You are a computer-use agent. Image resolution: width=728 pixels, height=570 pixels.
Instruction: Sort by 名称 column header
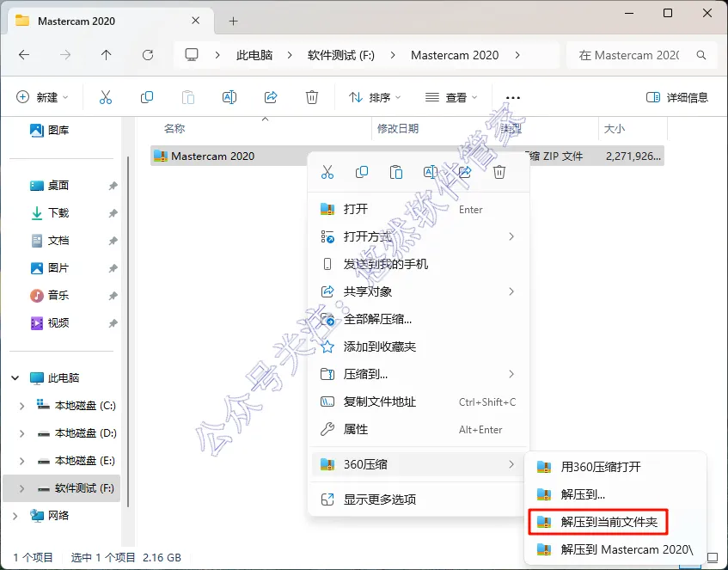pos(174,128)
